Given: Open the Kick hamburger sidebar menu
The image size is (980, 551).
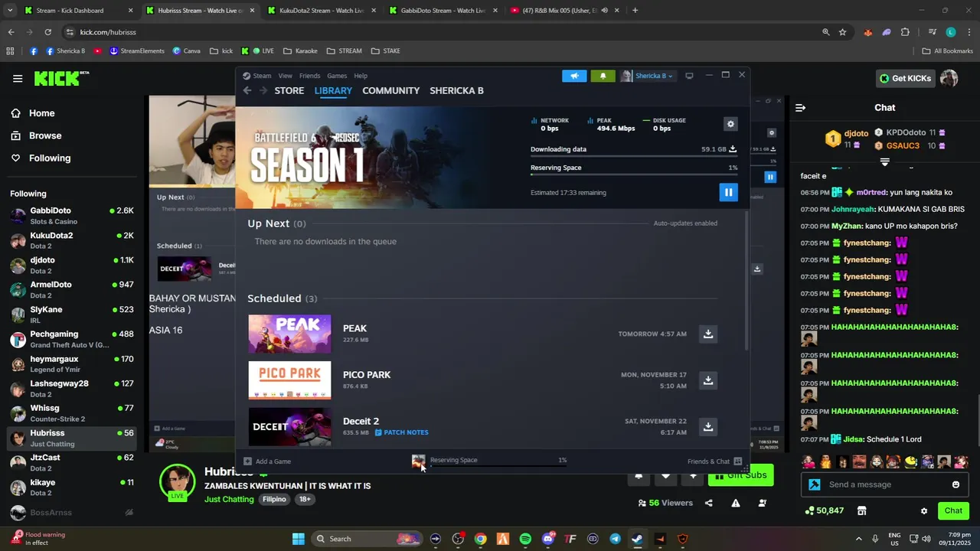Looking at the screenshot, I should [x=18, y=78].
